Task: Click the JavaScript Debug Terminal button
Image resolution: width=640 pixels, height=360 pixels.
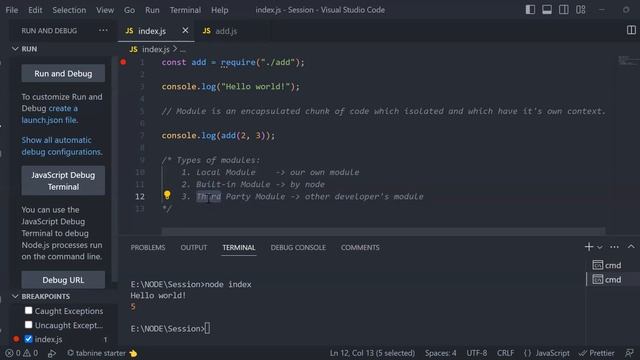Action: pos(63,180)
